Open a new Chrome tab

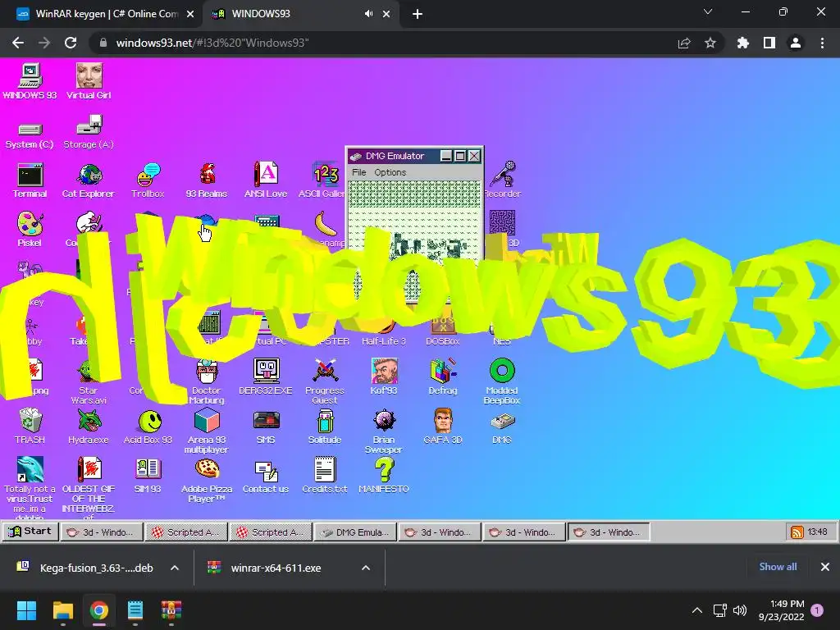pyautogui.click(x=418, y=14)
